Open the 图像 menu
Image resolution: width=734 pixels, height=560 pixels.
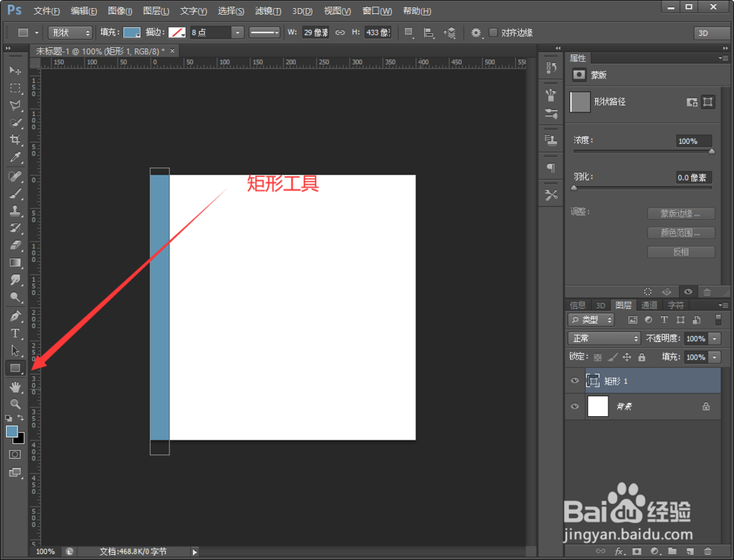(x=120, y=11)
